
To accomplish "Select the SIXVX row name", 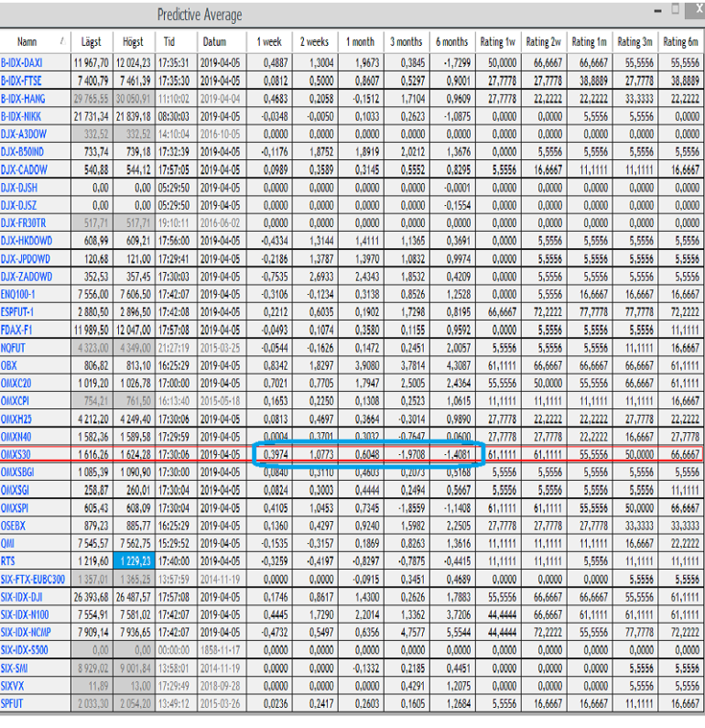I will tap(12, 686).
